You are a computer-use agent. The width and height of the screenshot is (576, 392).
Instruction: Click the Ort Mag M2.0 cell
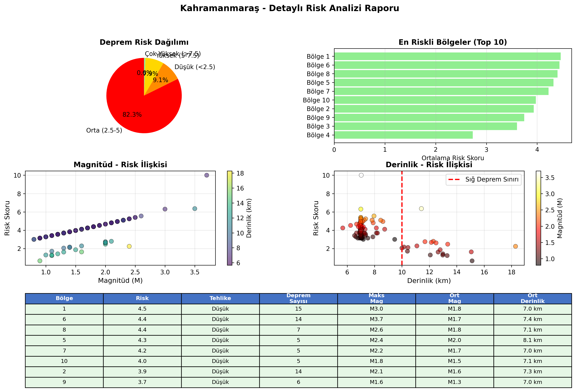click(455, 340)
